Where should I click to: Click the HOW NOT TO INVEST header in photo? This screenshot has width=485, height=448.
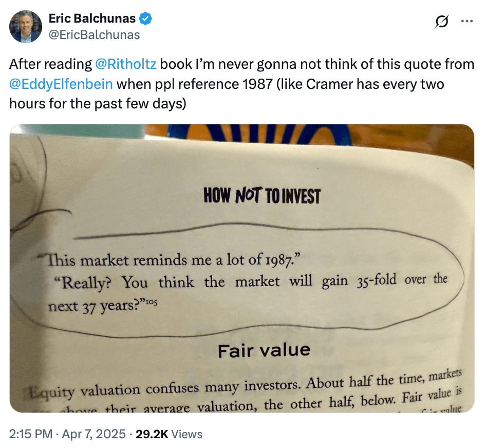(x=262, y=196)
